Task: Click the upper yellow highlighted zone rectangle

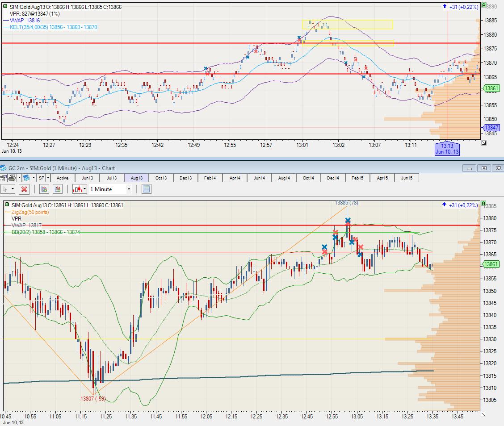Action: pyautogui.click(x=348, y=25)
